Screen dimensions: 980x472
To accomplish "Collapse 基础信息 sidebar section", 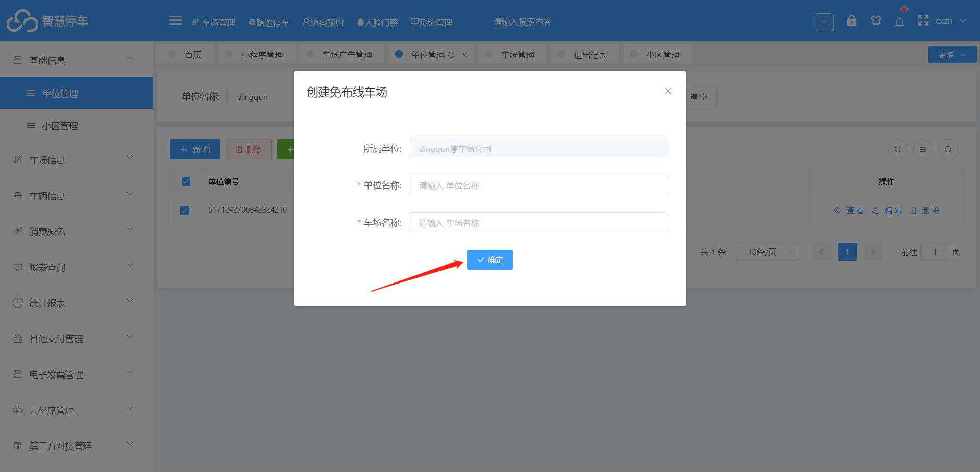I will [x=77, y=60].
